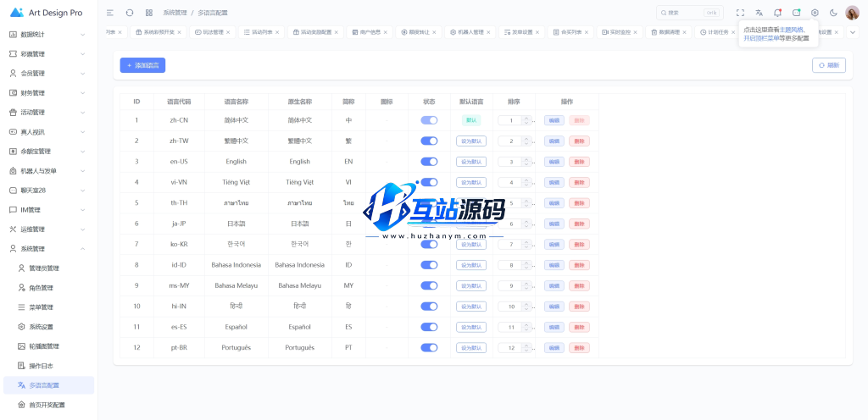Collapse the sidebar with the hamburger icon
This screenshot has width=868, height=420.
tap(110, 13)
